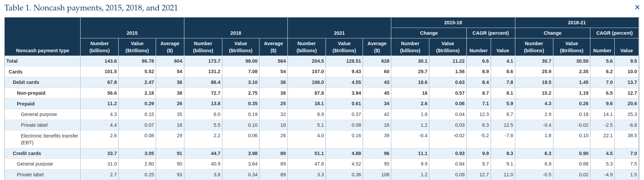Viewport: 644px width, 180px height.
Task: Close the table popup with the X icon
Action: pyautogui.click(x=637, y=7)
